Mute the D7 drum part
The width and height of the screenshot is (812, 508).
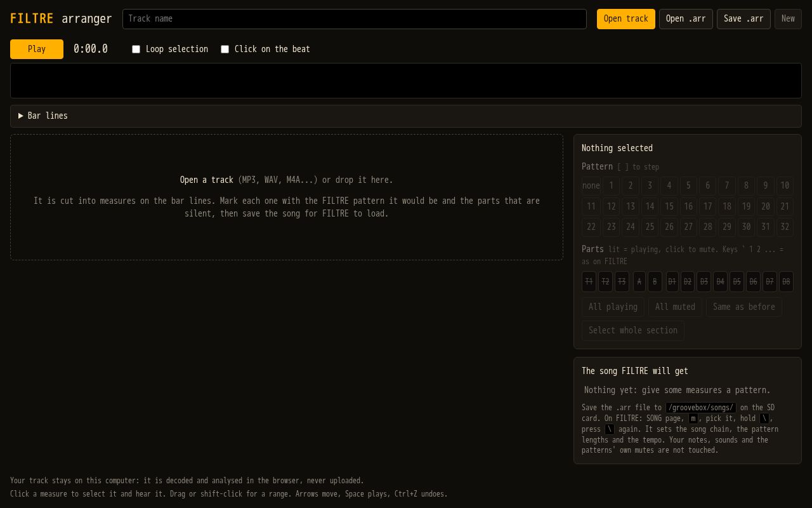pos(769,282)
